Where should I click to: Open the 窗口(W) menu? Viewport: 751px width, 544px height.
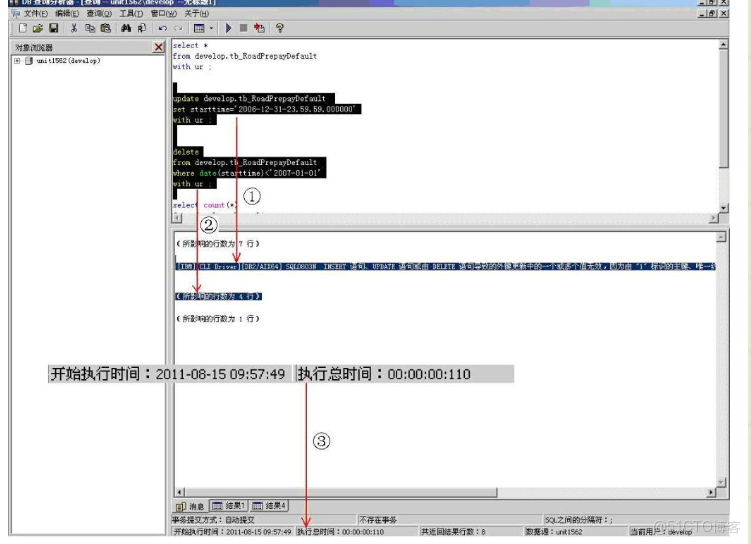click(164, 13)
